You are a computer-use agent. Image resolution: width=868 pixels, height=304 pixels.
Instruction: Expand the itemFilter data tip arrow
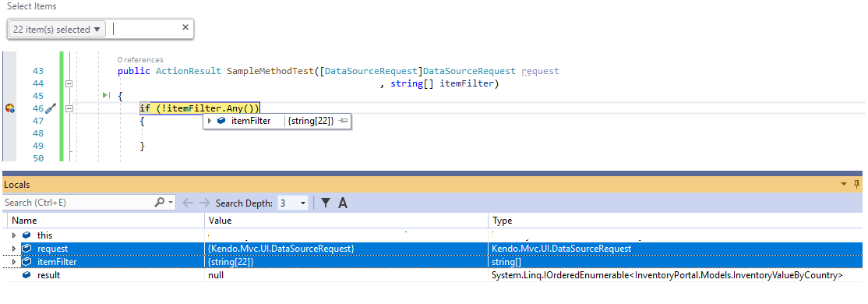[x=210, y=121]
